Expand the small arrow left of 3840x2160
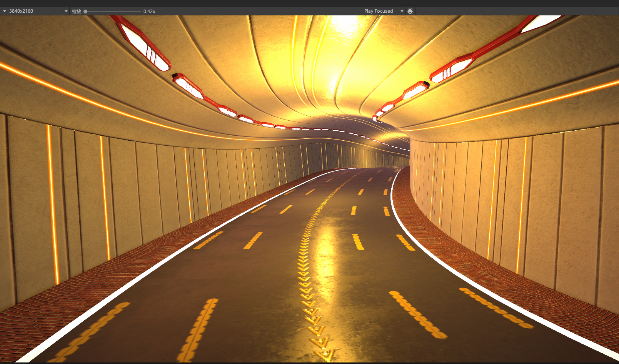Image resolution: width=619 pixels, height=364 pixels. (5, 11)
